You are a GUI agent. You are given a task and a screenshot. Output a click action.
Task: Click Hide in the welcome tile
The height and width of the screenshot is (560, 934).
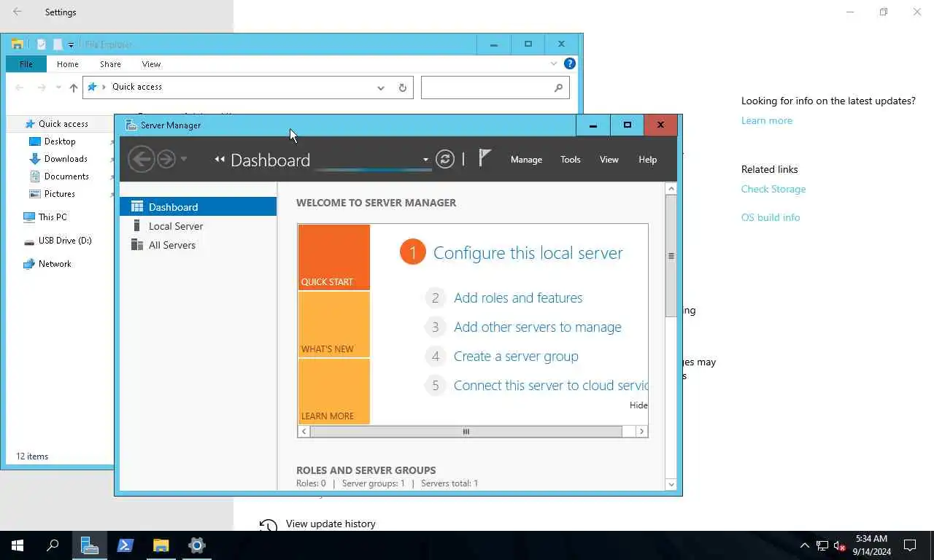point(638,405)
